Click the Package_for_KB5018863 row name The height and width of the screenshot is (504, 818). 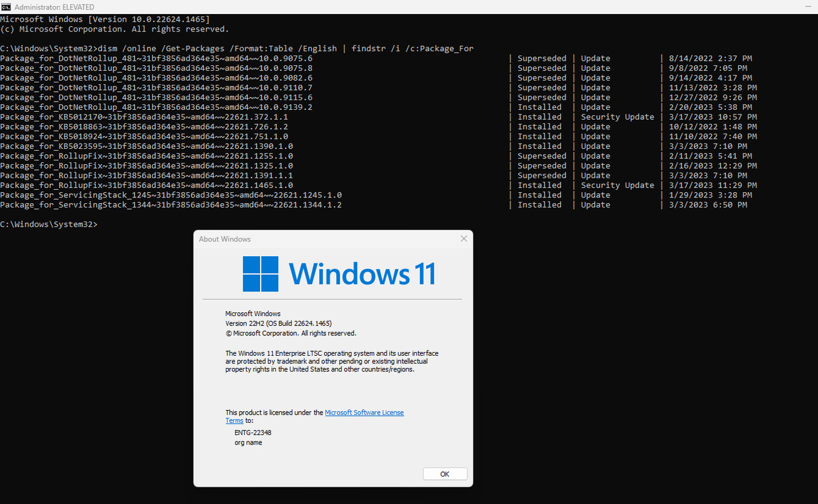point(144,126)
